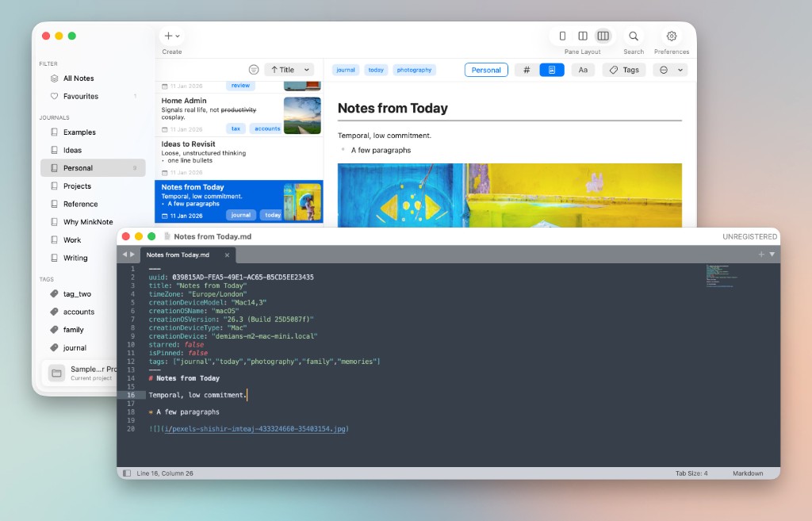Open the more actions ellipsis menu
812x521 pixels.
point(670,70)
